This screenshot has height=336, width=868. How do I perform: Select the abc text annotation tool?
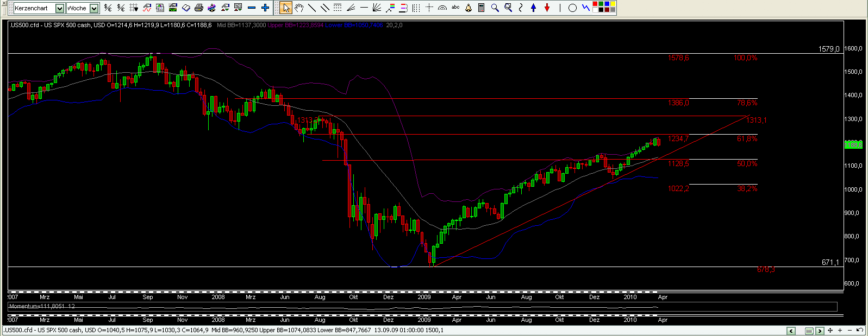(x=455, y=7)
